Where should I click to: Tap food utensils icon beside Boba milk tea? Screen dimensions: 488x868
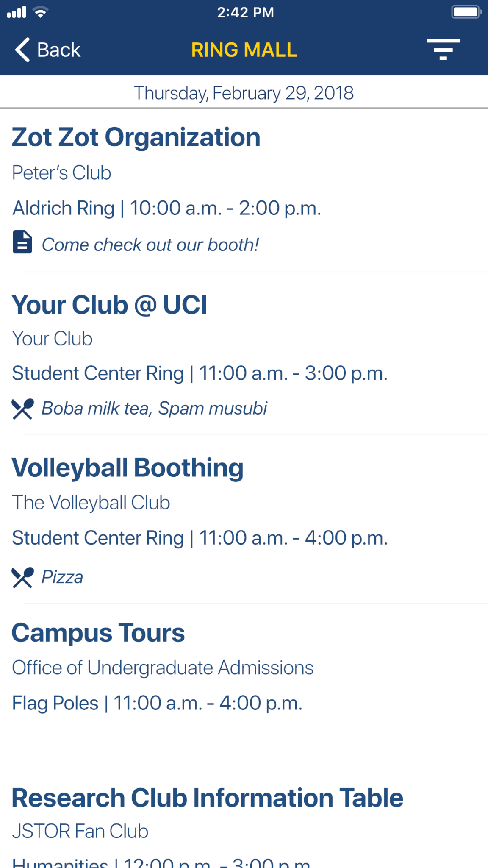click(22, 409)
